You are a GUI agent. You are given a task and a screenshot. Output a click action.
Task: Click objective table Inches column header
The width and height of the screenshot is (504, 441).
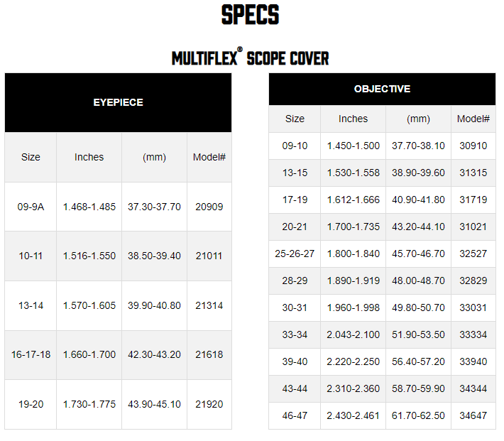click(x=354, y=119)
